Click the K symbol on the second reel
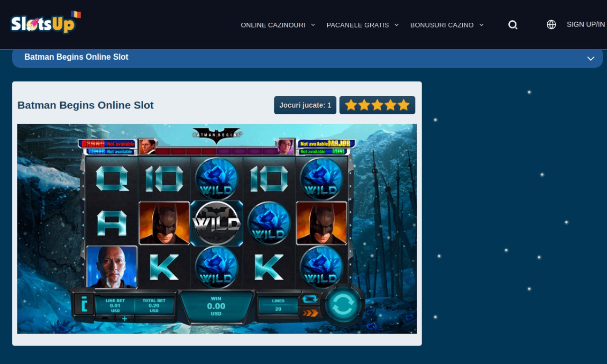 coord(165,267)
